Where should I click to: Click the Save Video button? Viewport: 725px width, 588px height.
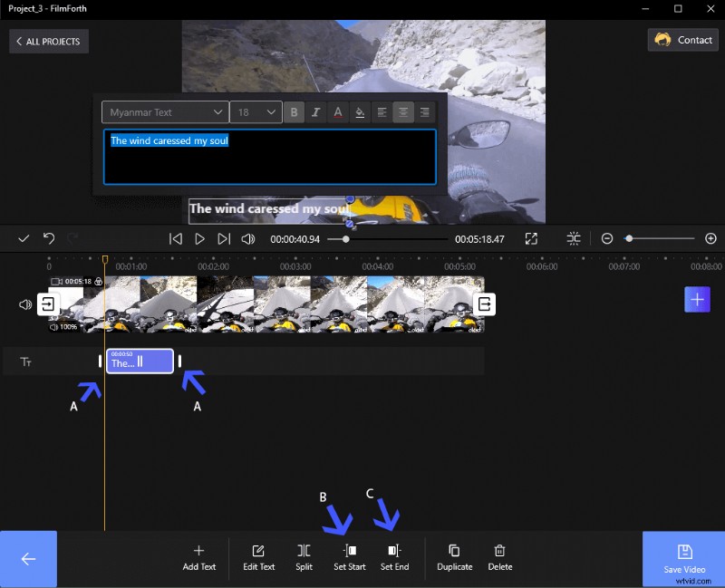682,559
